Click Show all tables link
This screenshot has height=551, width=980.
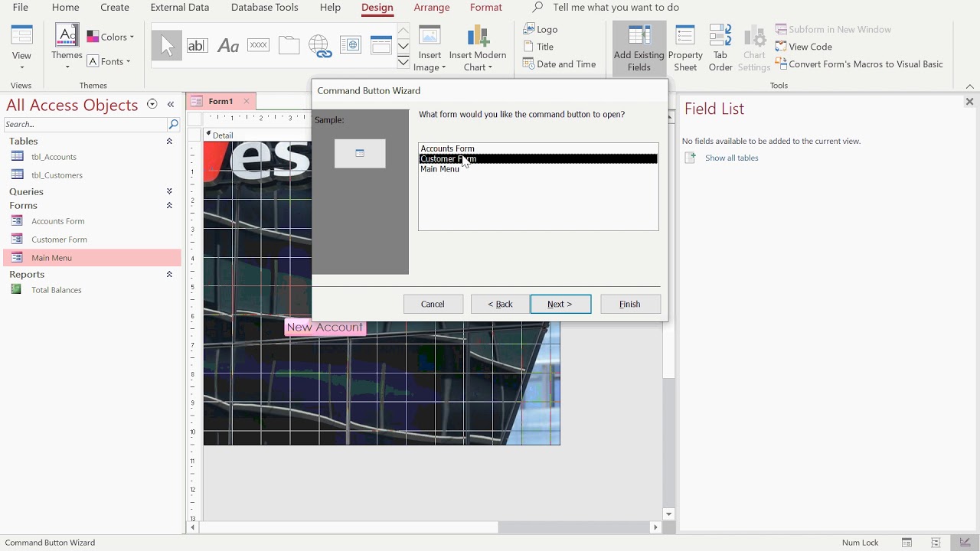731,158
